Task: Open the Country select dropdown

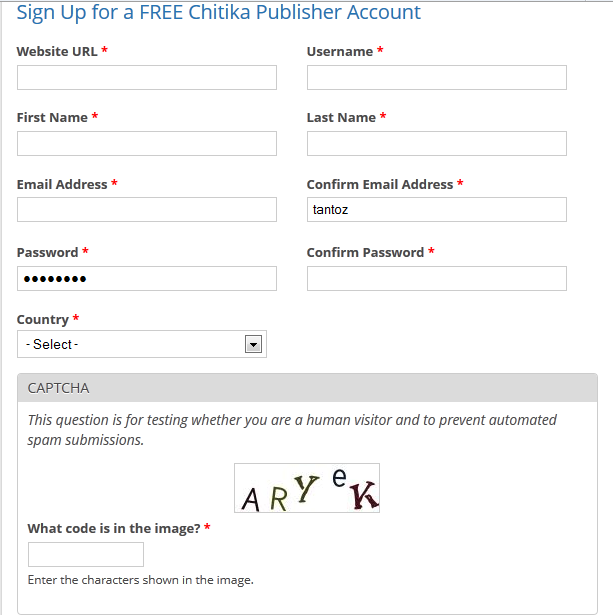Action: (132, 344)
